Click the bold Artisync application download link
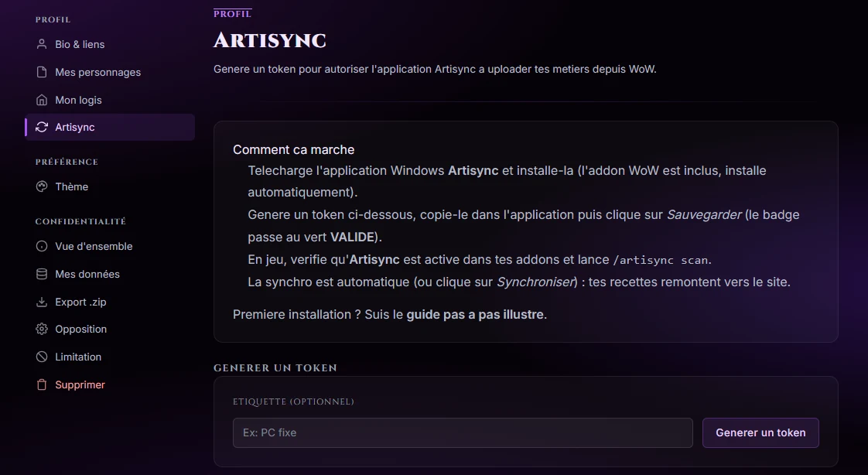Screen dimensions: 868x475 tap(473, 170)
